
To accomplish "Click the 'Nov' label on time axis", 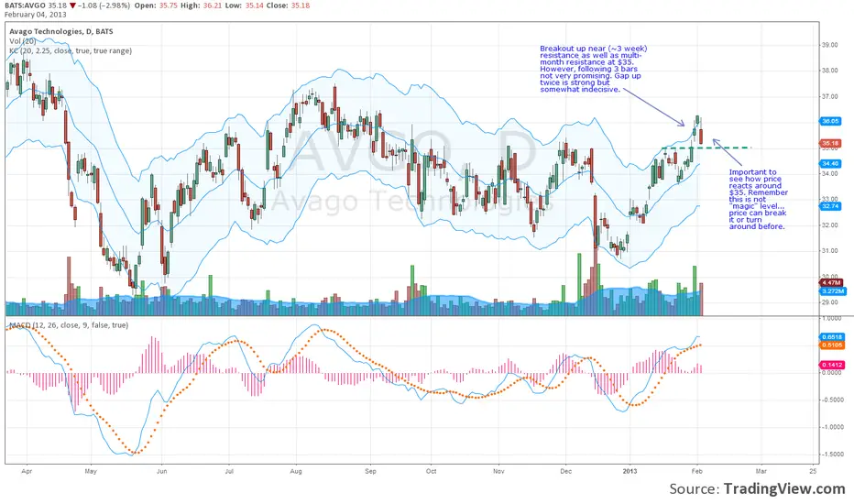I will click(x=498, y=471).
